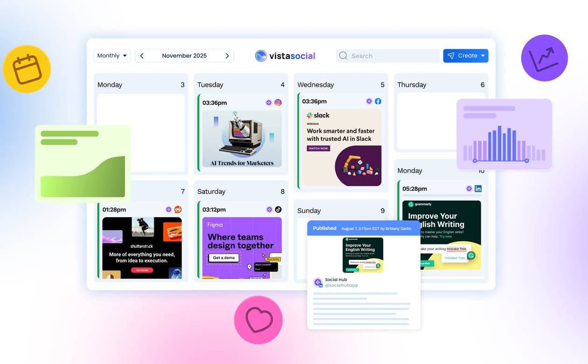Click the purple badge on Saturday 03:12pm post
The height and width of the screenshot is (364, 588).
point(269,210)
